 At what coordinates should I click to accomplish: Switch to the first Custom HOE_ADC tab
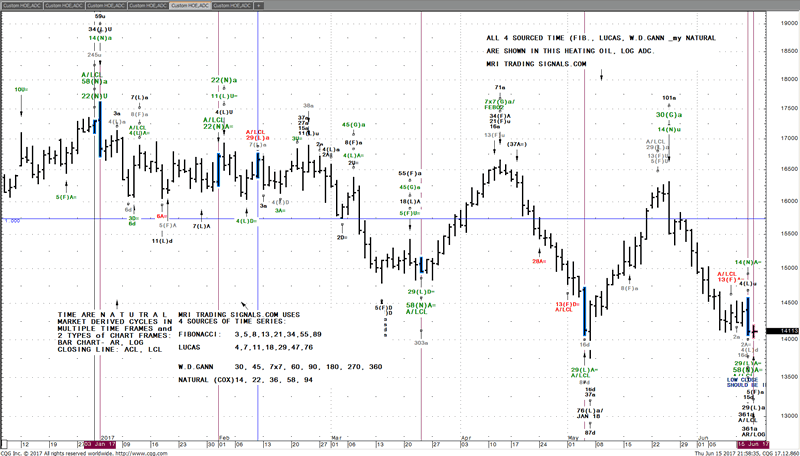tap(22, 5)
